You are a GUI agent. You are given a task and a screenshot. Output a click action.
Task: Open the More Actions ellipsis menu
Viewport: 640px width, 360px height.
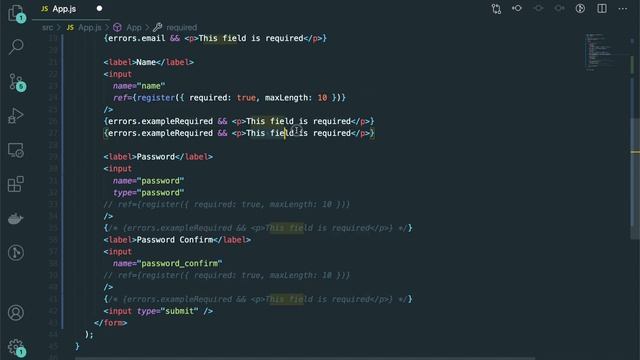[x=622, y=9]
